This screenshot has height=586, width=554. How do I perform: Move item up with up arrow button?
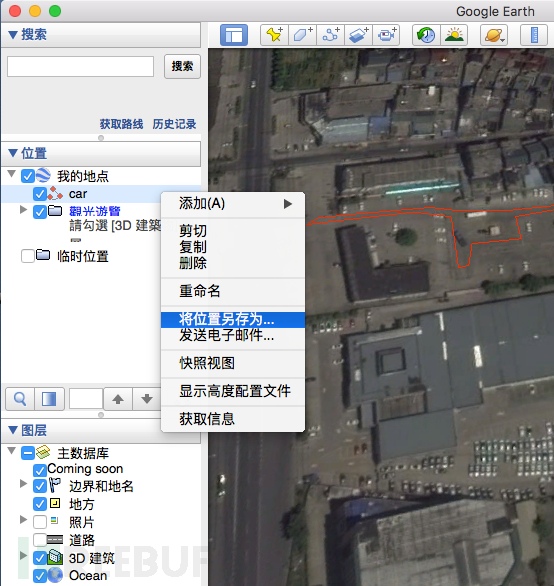(118, 399)
